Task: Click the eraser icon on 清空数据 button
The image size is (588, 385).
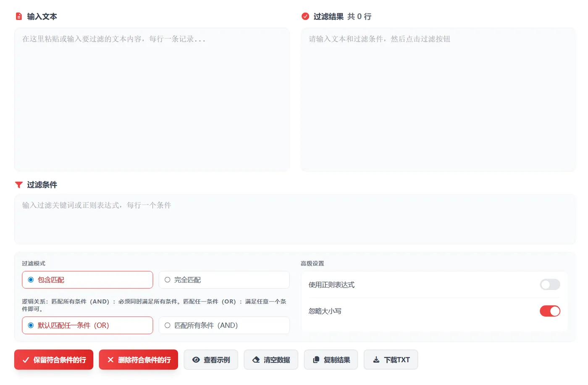Action: click(256, 359)
